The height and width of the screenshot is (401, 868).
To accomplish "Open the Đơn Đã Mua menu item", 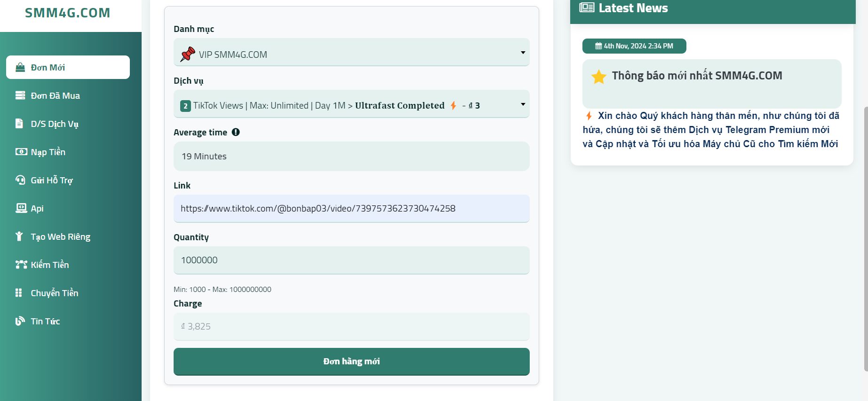I will tap(68, 95).
